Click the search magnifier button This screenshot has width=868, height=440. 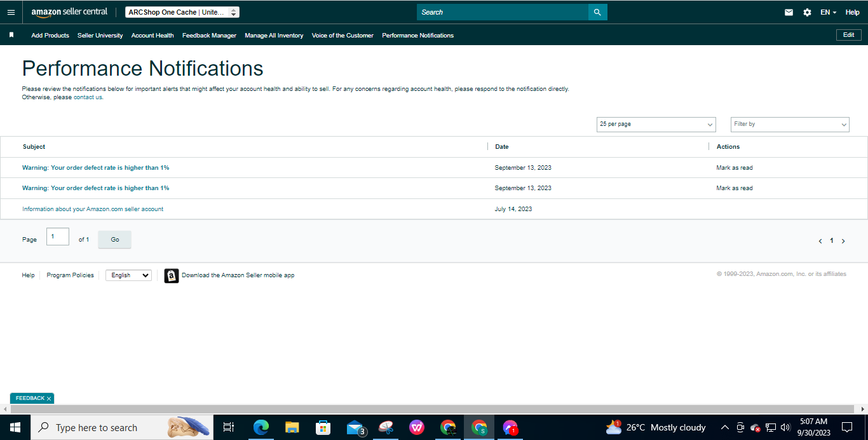pyautogui.click(x=597, y=12)
